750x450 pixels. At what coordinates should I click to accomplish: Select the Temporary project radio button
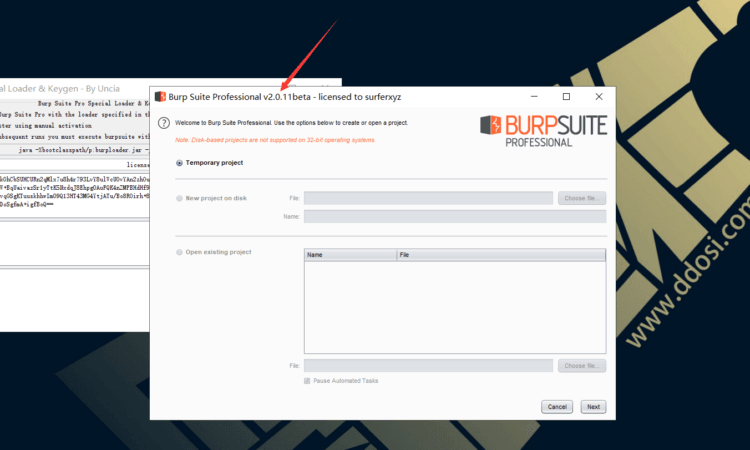(x=179, y=163)
